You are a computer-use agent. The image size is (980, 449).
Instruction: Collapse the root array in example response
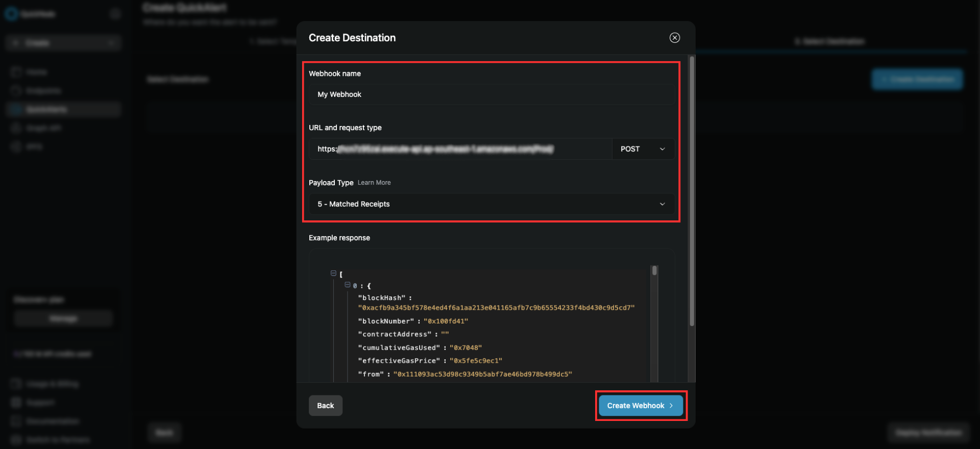(333, 273)
